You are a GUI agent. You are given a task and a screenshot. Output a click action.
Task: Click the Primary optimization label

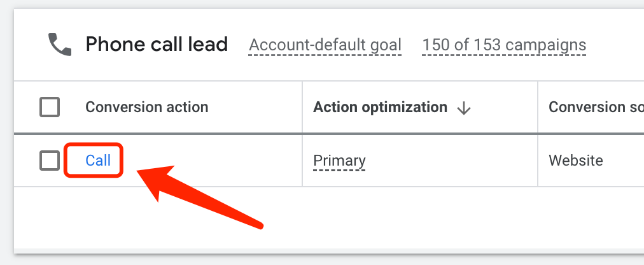point(339,161)
